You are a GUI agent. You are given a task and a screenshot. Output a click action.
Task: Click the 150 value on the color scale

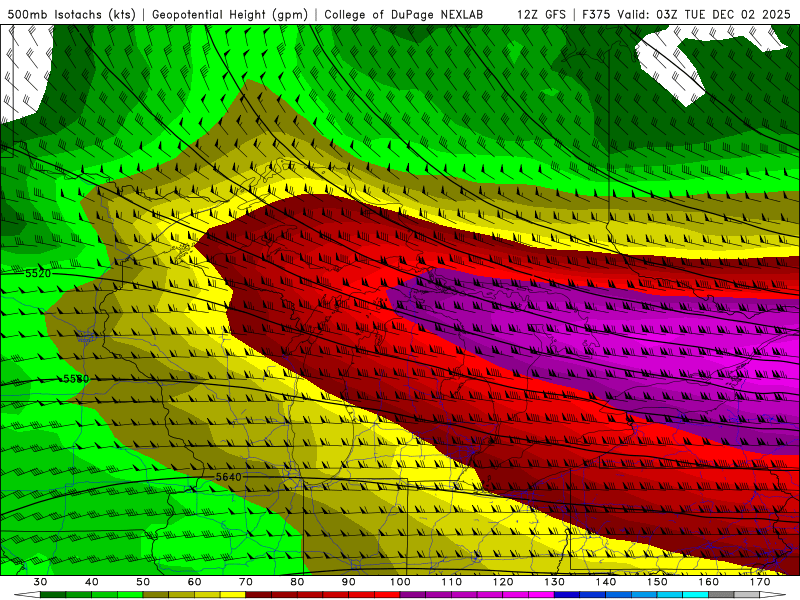657,582
